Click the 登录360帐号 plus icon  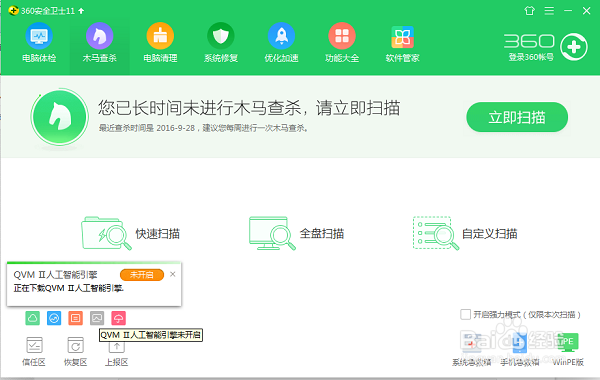point(574,47)
